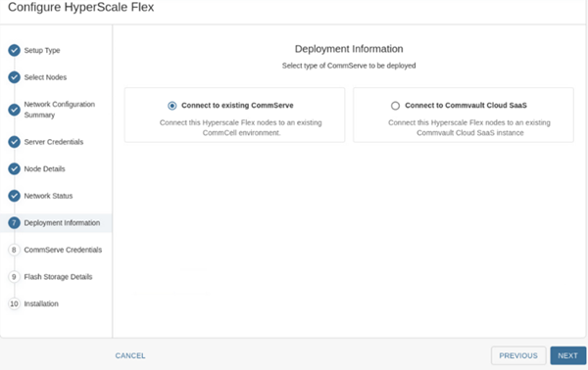Click the Network Configuration Summary checkmark icon
The image size is (588, 370).
(15, 110)
